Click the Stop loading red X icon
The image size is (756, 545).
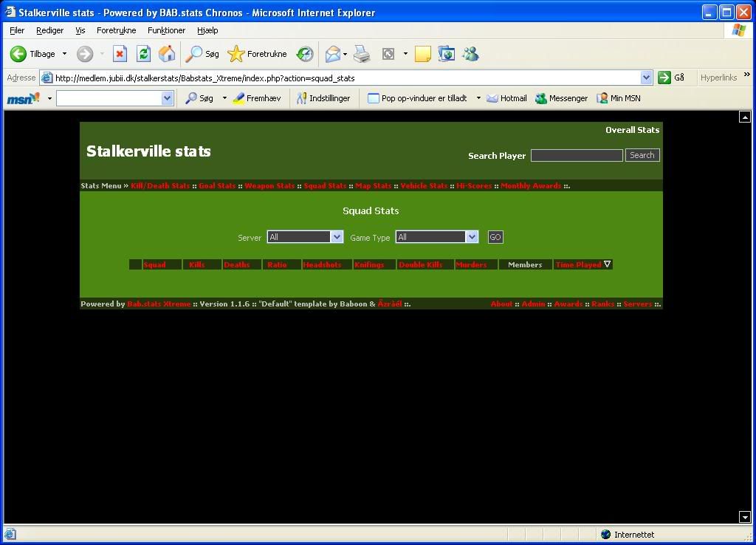[x=120, y=54]
